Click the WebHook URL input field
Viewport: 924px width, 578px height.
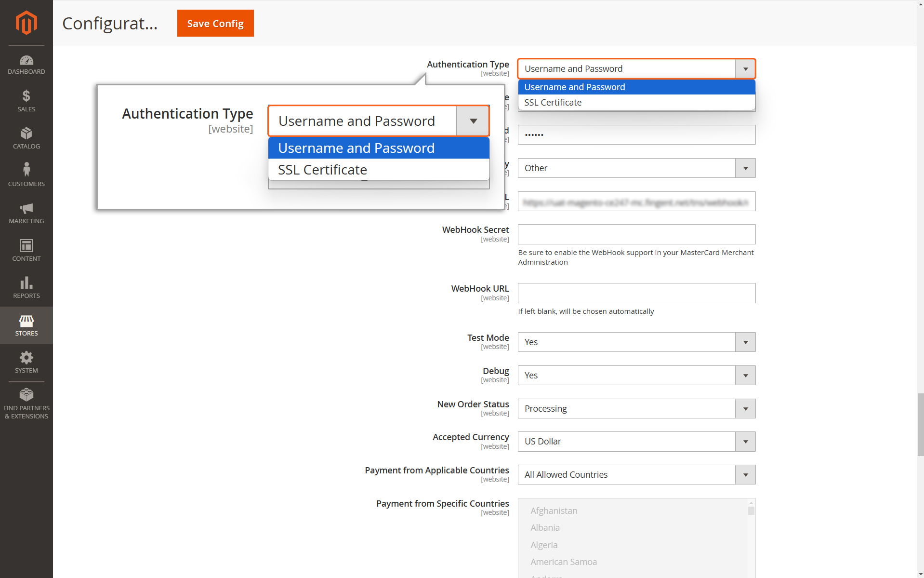(x=636, y=293)
